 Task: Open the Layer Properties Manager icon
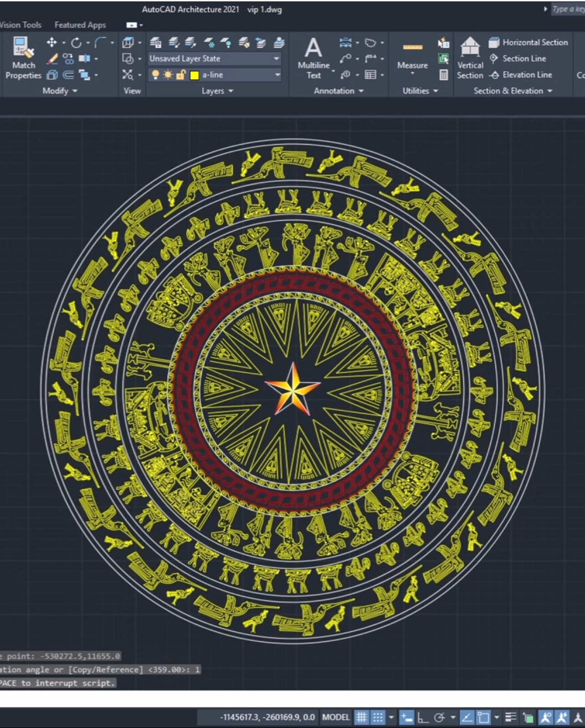155,42
